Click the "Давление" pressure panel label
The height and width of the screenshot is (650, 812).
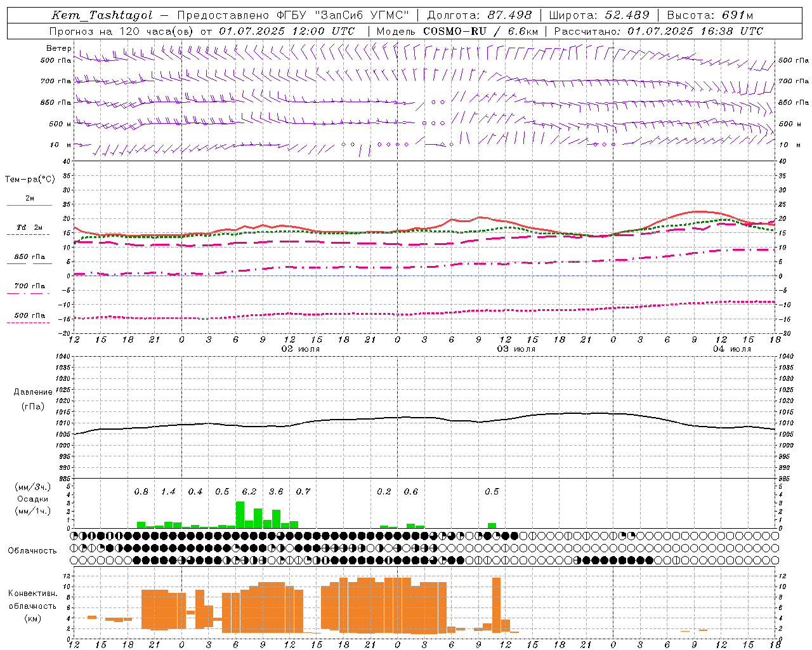click(33, 392)
